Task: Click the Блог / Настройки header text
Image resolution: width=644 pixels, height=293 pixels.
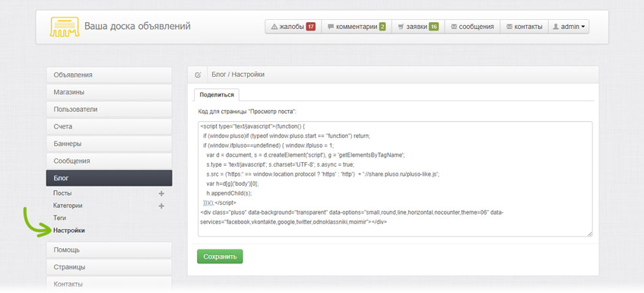Action: tap(238, 75)
